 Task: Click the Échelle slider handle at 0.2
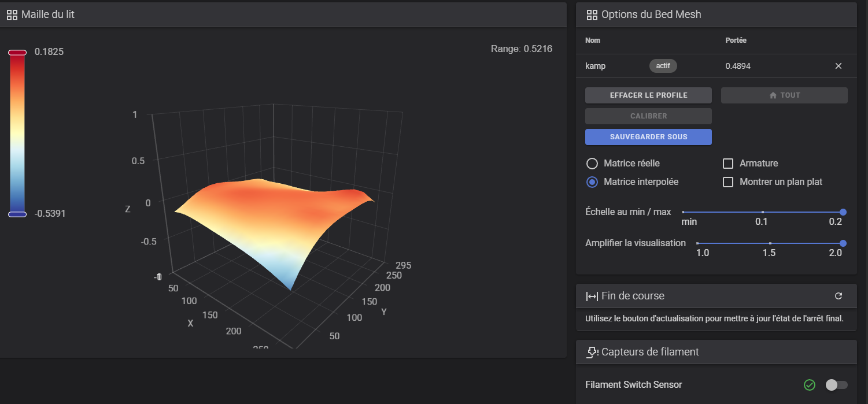pos(843,213)
